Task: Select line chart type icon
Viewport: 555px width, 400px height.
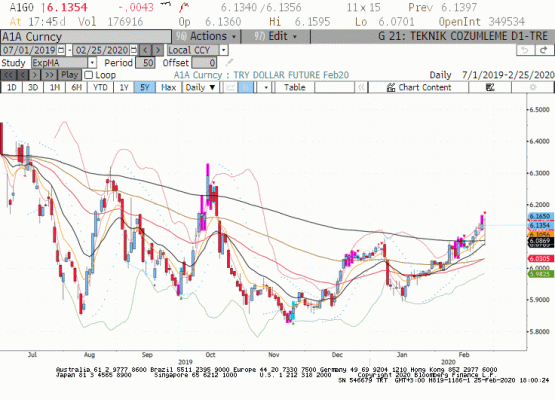Action: pyautogui.click(x=230, y=87)
